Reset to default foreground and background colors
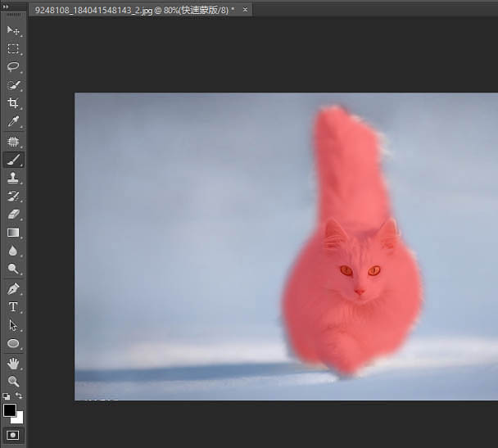Image resolution: width=498 pixels, height=448 pixels. [x=6, y=396]
